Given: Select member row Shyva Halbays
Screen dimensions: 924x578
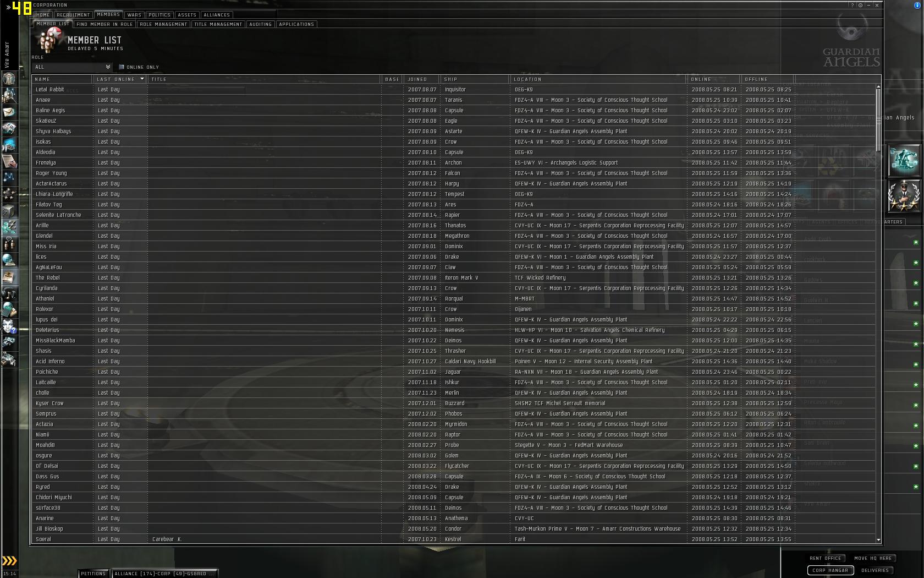Looking at the screenshot, I should [x=453, y=131].
